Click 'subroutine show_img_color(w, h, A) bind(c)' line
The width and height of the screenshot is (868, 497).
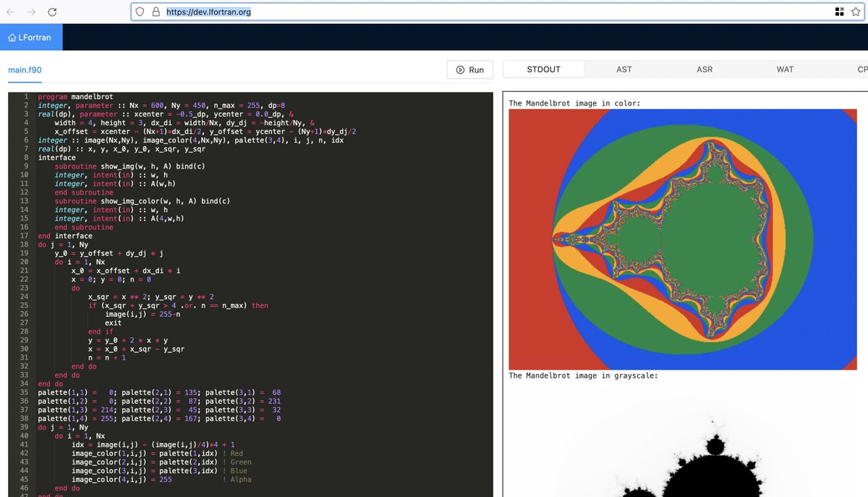[x=142, y=200]
